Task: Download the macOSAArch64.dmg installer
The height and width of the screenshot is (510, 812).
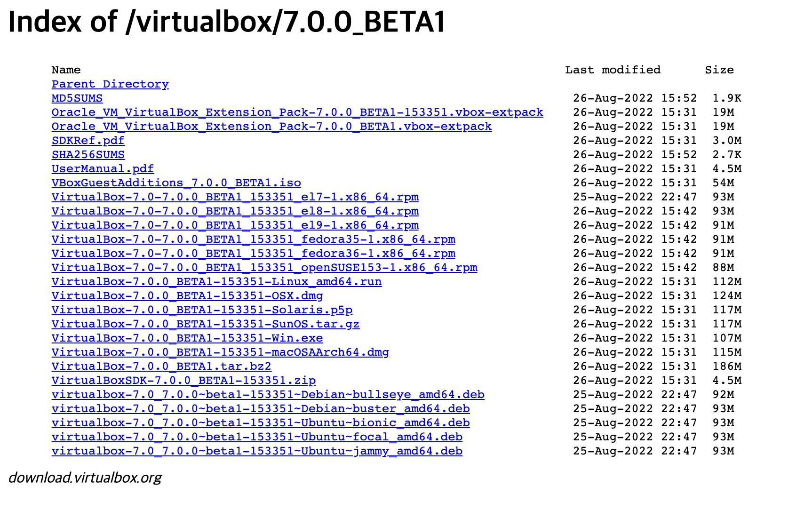Action: [220, 352]
